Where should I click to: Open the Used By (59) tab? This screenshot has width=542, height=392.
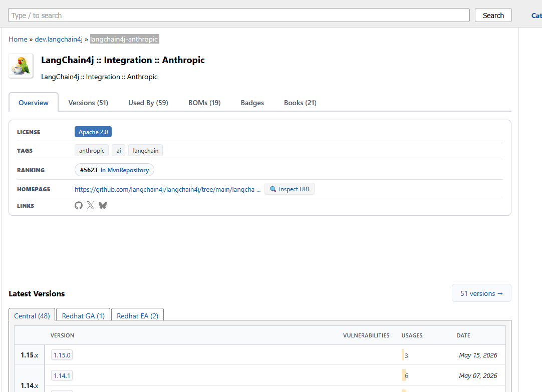pos(148,103)
